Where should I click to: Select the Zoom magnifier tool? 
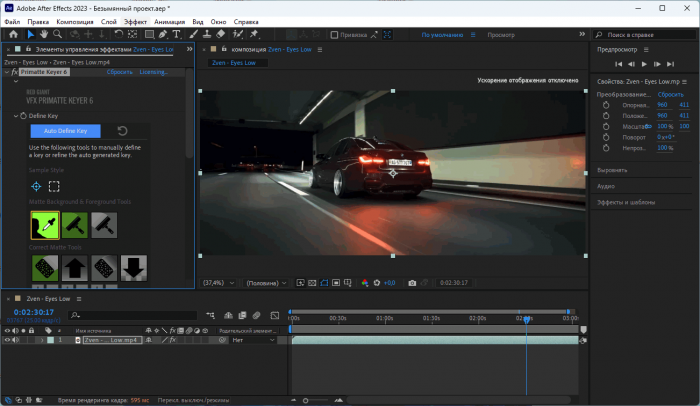[x=58, y=34]
